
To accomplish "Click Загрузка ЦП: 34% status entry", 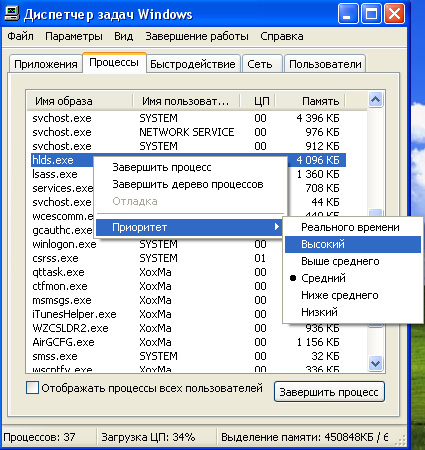I will pyautogui.click(x=148, y=437).
